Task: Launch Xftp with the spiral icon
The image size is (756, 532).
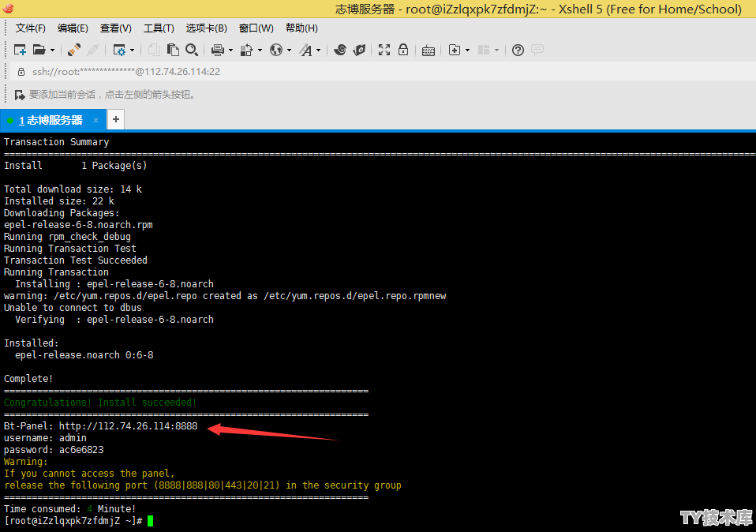Action: point(340,50)
